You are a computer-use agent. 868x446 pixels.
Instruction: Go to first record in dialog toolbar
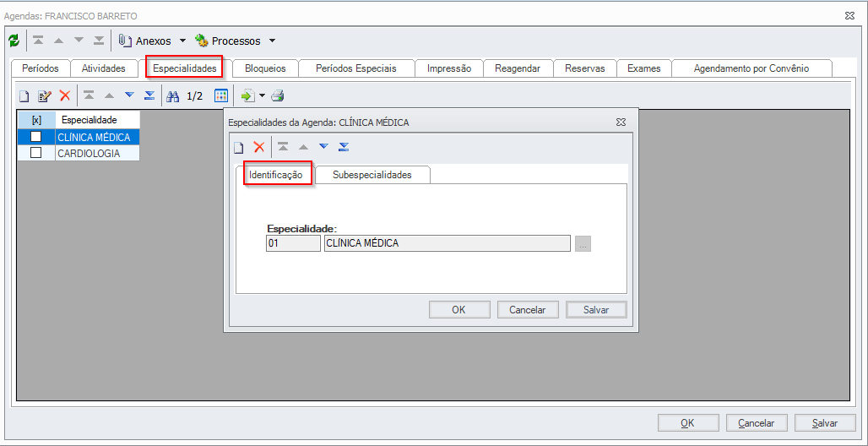pyautogui.click(x=283, y=147)
